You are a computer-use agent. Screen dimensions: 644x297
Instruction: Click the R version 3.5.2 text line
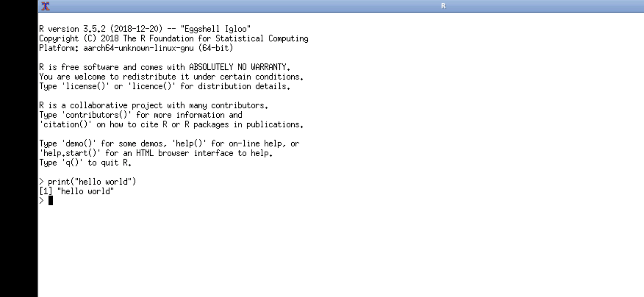(145, 29)
